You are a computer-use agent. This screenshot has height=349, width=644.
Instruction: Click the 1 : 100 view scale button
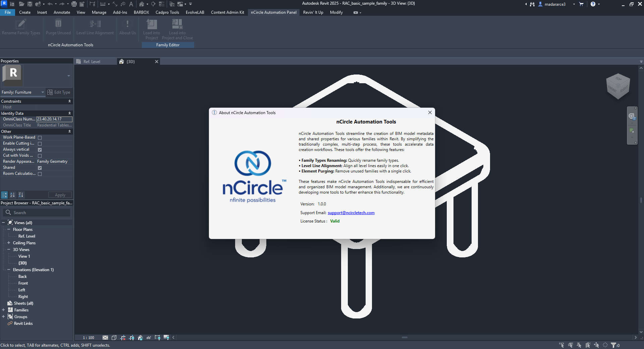pos(89,338)
